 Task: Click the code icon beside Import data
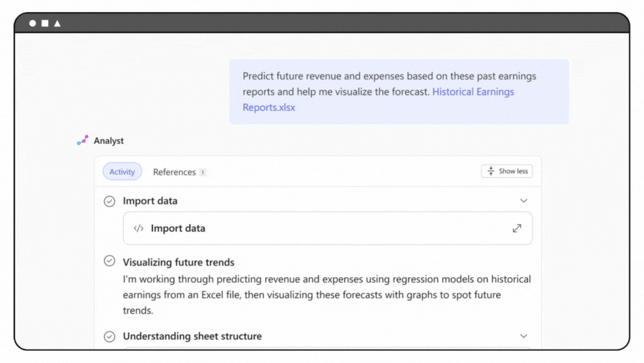click(138, 228)
